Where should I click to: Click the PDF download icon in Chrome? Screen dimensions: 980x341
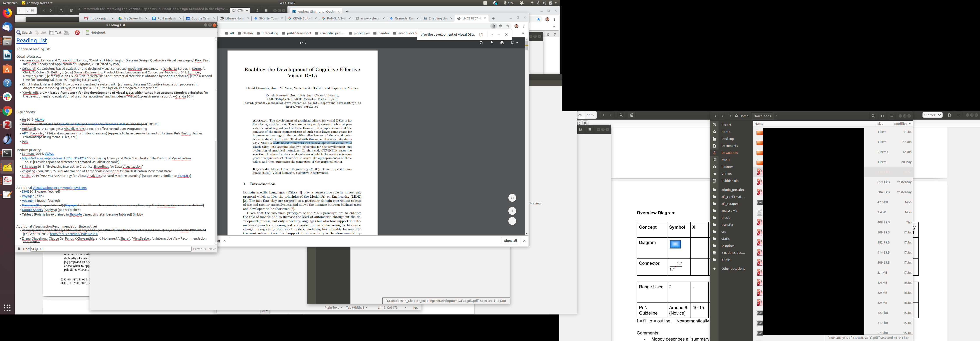pyautogui.click(x=492, y=43)
